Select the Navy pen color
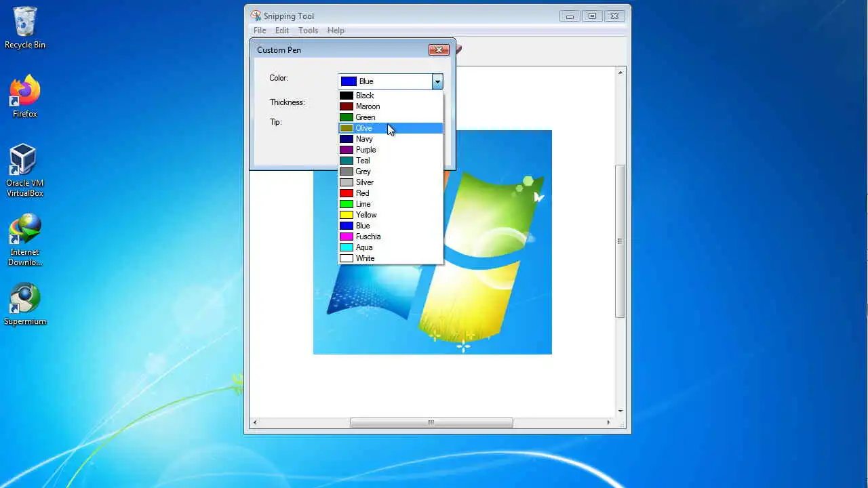868x488 pixels. point(391,139)
